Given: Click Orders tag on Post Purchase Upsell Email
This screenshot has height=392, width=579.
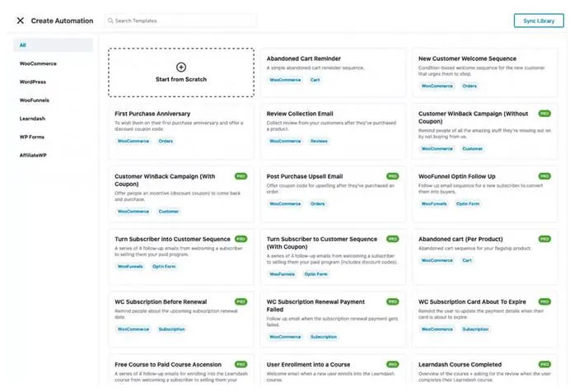Looking at the screenshot, I should pos(318,203).
